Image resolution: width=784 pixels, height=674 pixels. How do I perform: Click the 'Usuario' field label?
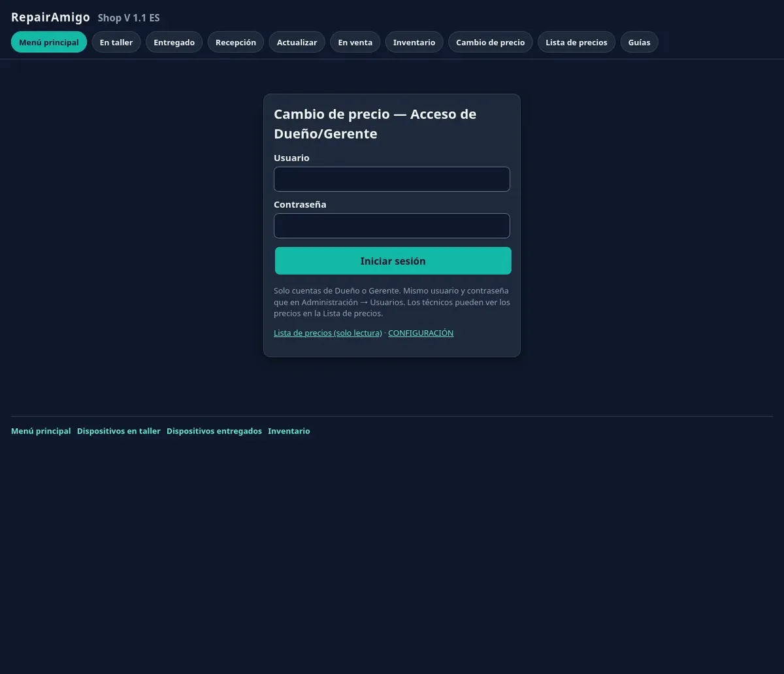(x=291, y=158)
